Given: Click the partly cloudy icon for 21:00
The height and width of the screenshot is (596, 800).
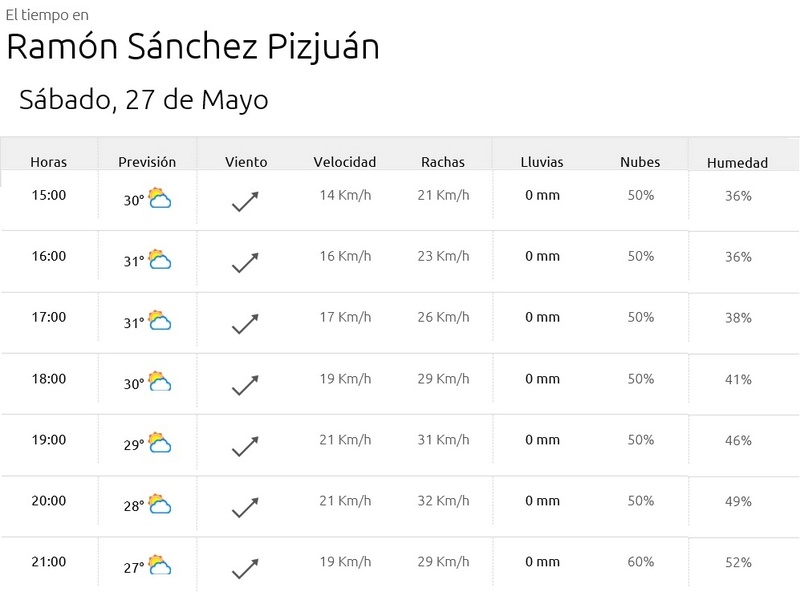Looking at the screenshot, I should (160, 564).
